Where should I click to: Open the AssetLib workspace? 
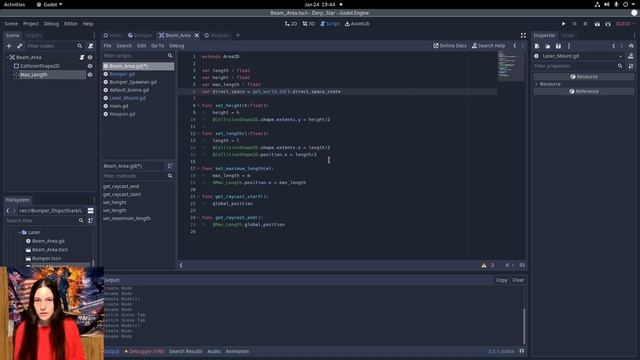[x=357, y=24]
